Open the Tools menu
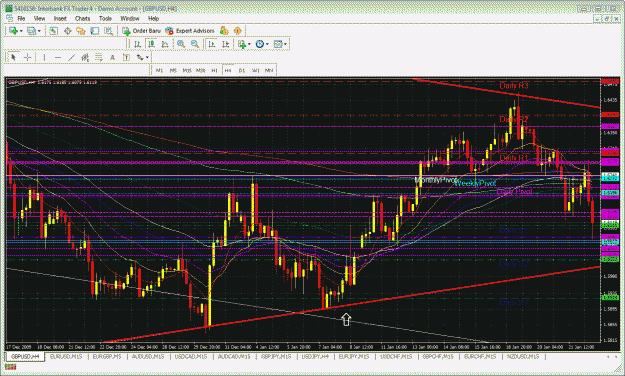Screen dimensions: 625x376 click(x=105, y=18)
